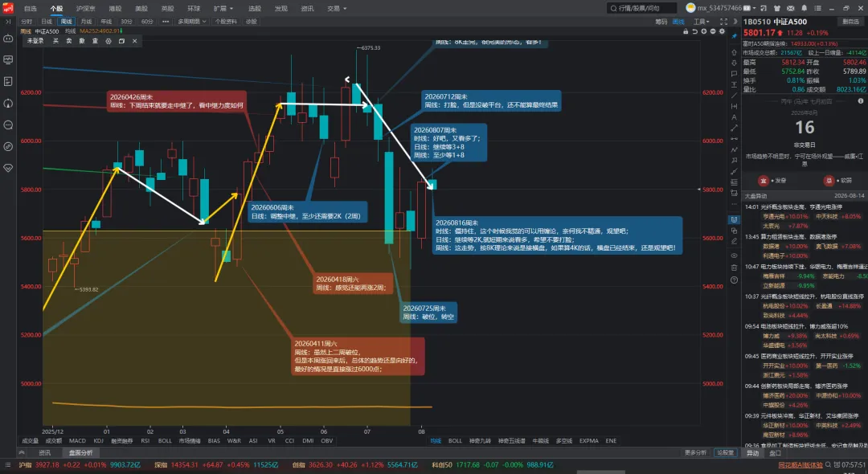This screenshot has height=474, width=868.
Task: Collapse the right panel with the double chevron
Action: tap(735, 22)
